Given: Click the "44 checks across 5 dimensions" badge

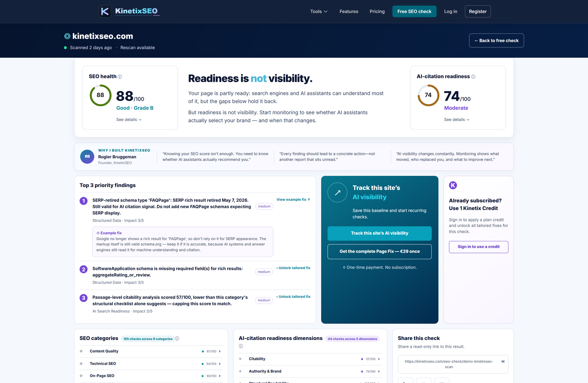Looking at the screenshot, I should (x=352, y=339).
